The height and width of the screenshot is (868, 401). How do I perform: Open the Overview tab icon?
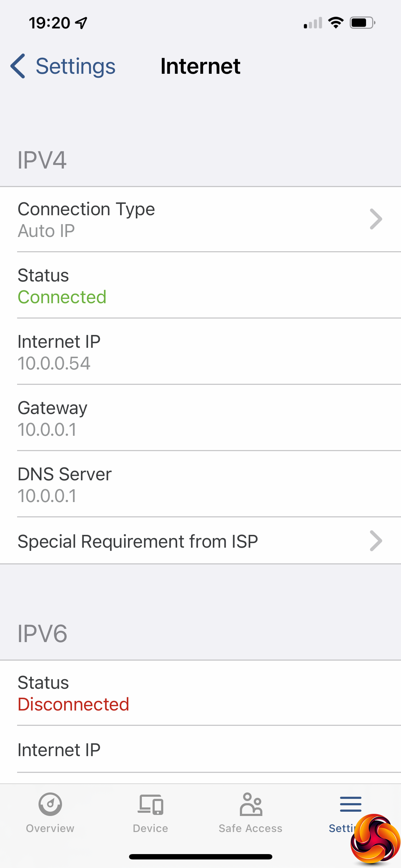pyautogui.click(x=50, y=804)
